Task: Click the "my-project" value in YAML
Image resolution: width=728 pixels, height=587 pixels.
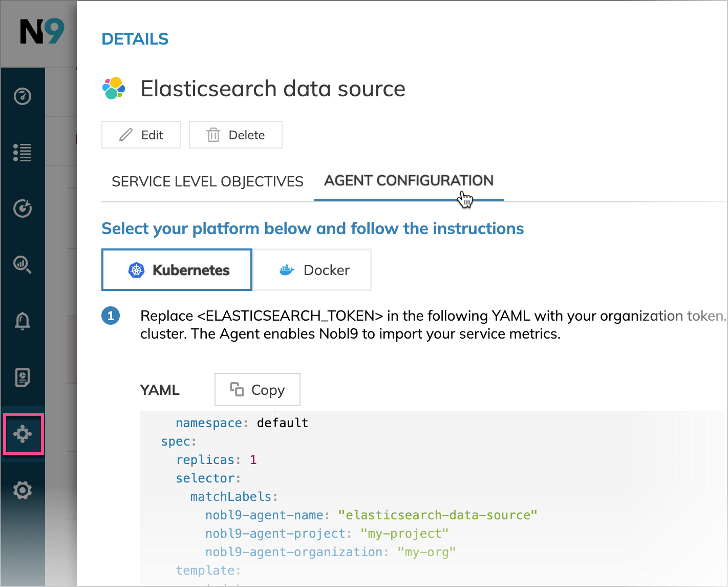Action: point(404,534)
